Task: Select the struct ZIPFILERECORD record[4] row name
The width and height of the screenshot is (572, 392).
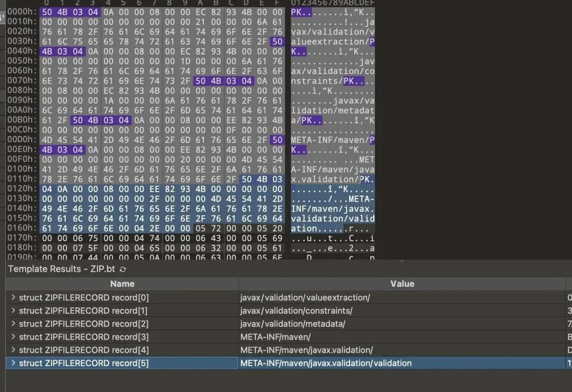Action: point(84,350)
